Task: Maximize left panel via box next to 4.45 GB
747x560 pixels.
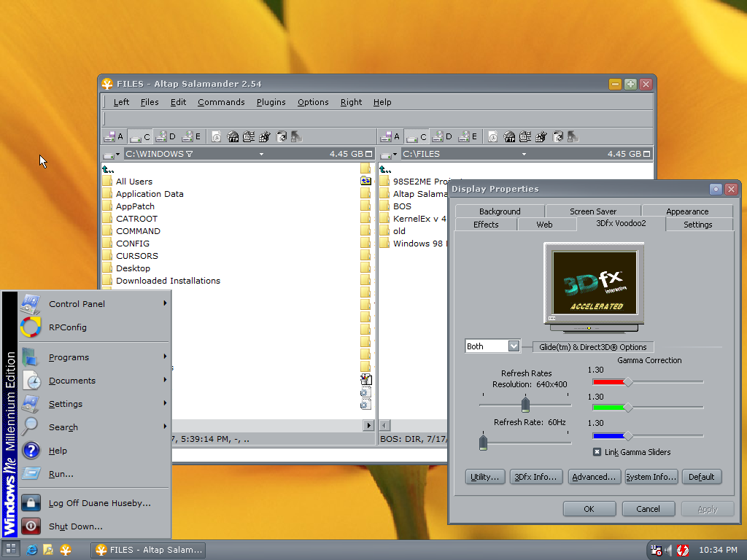Action: 368,154
